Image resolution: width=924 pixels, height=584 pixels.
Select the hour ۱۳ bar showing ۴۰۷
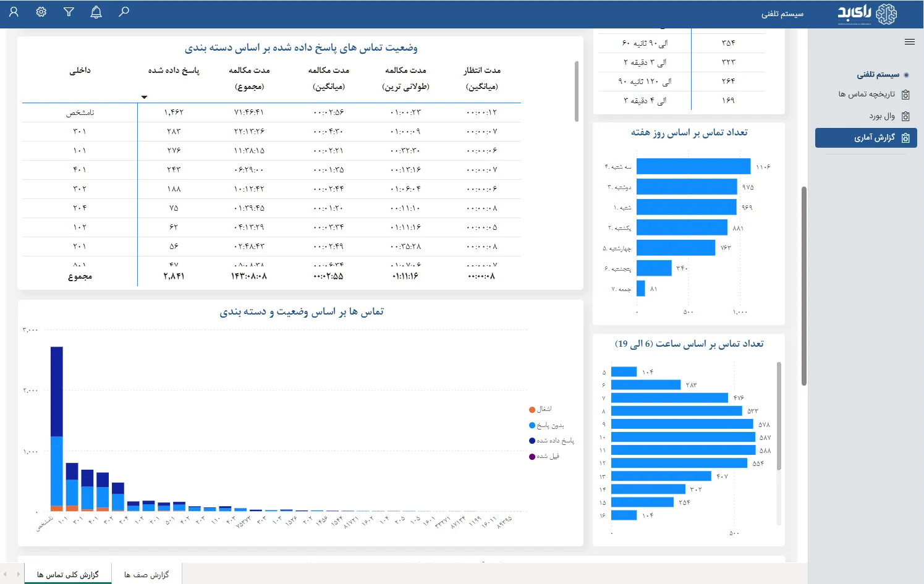[x=661, y=476]
